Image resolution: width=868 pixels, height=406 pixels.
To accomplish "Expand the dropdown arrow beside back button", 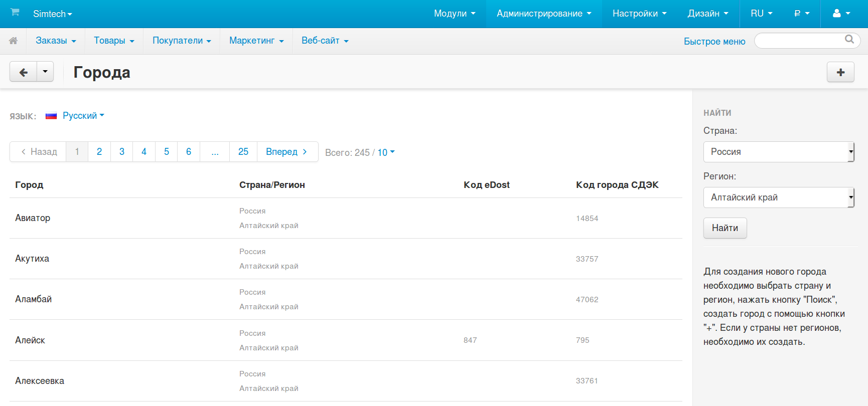I will [45, 72].
